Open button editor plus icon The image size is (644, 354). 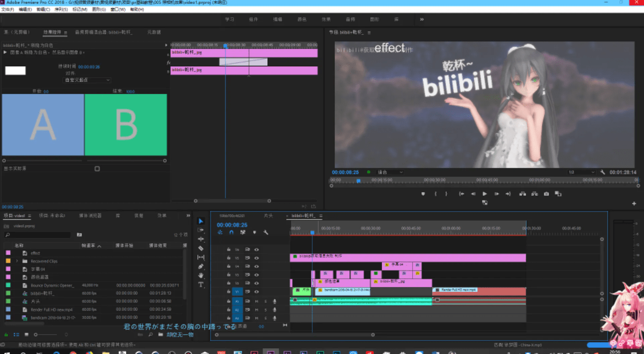(634, 204)
